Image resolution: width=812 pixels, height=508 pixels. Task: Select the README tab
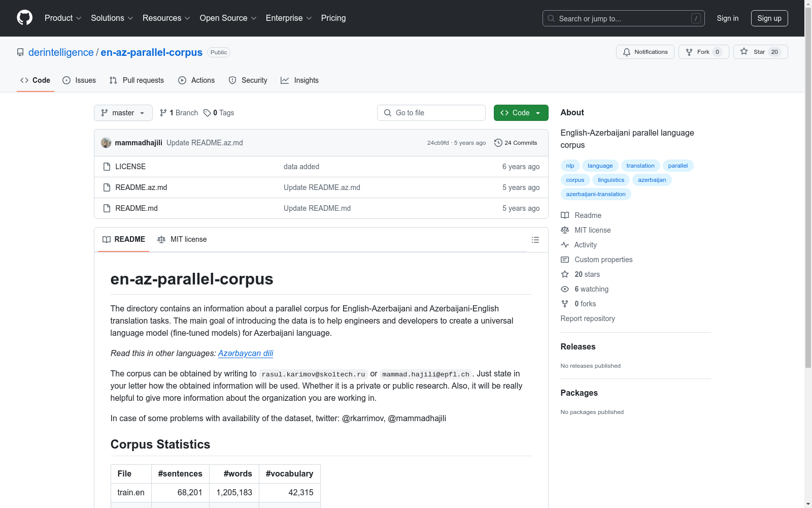pyautogui.click(x=124, y=239)
